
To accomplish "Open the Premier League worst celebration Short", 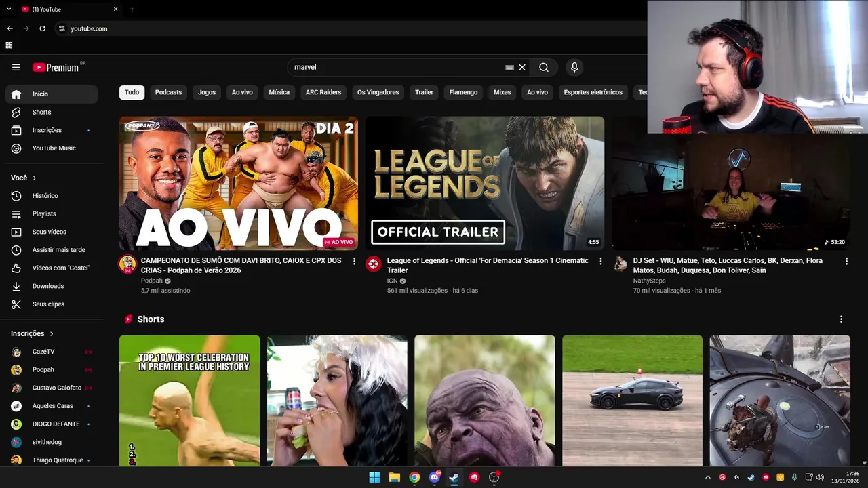I will (189, 401).
